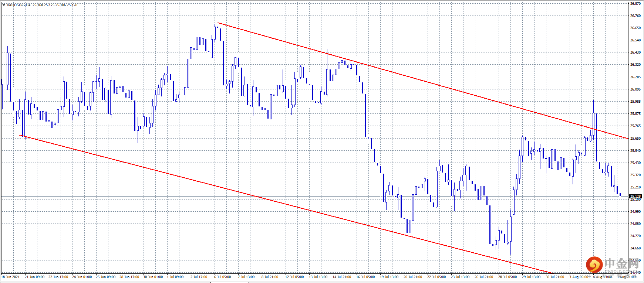Open the chart menu triangle beside XAGUSD-S
The width and height of the screenshot is (644, 283).
(4, 5)
